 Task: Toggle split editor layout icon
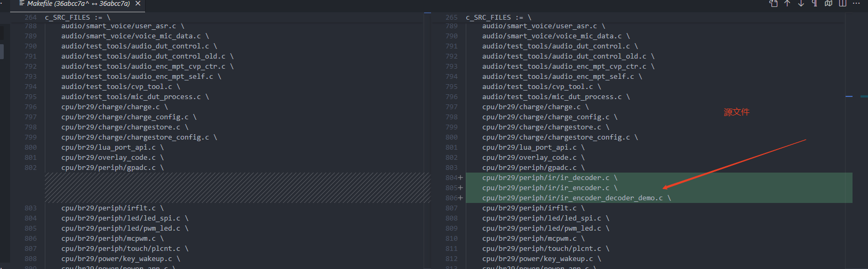842,3
